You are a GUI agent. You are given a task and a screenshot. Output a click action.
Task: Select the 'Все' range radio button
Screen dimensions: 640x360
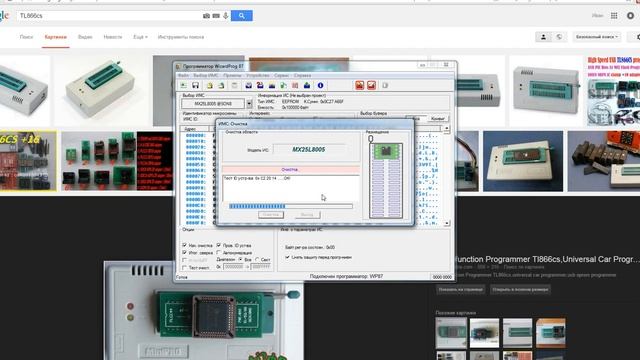tap(240, 260)
